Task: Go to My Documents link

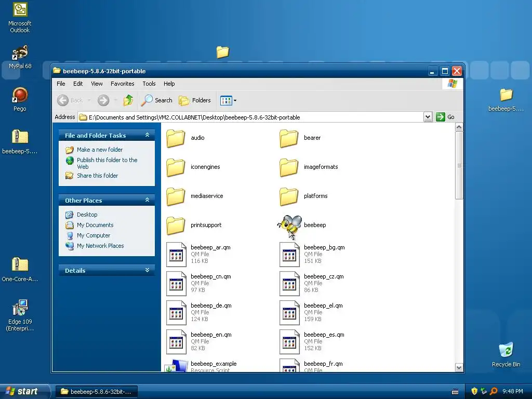Action: click(x=95, y=225)
